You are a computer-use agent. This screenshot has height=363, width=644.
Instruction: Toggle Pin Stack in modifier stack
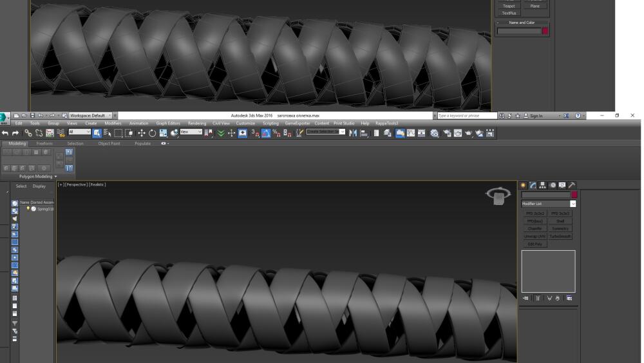[526, 298]
